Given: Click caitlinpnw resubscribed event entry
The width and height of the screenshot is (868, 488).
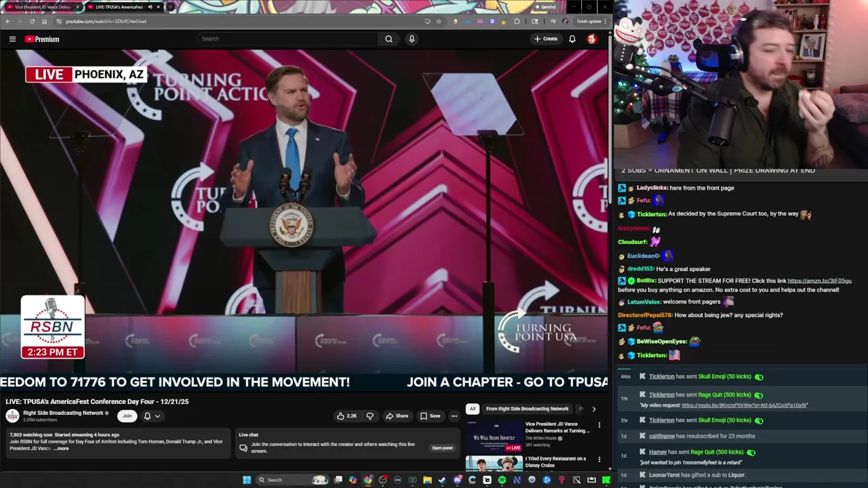Looking at the screenshot, I should (743, 436).
